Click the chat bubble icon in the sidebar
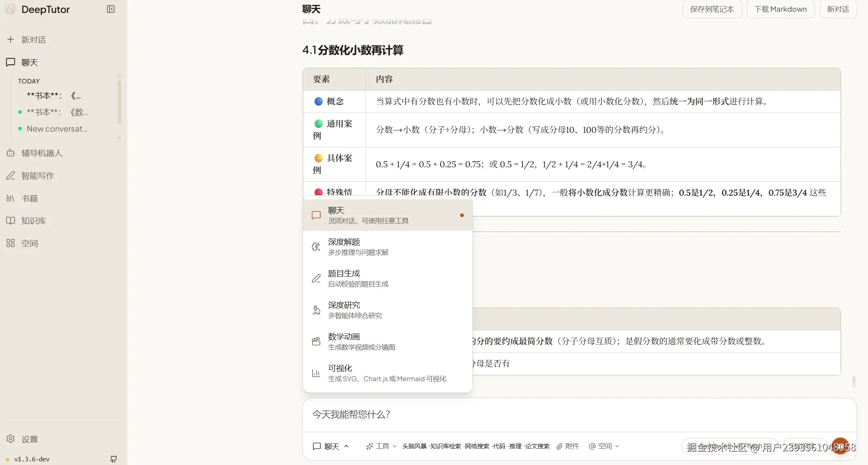The width and height of the screenshot is (868, 465). pos(11,62)
